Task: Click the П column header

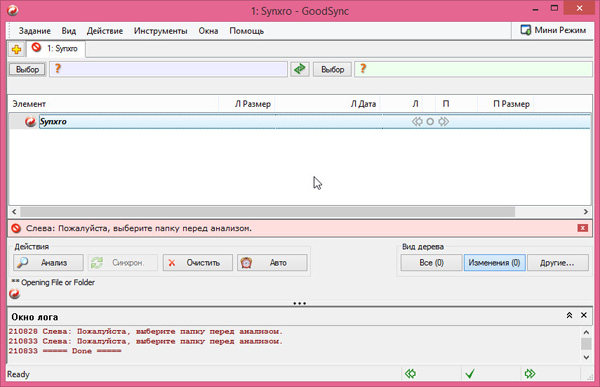Action: point(446,104)
